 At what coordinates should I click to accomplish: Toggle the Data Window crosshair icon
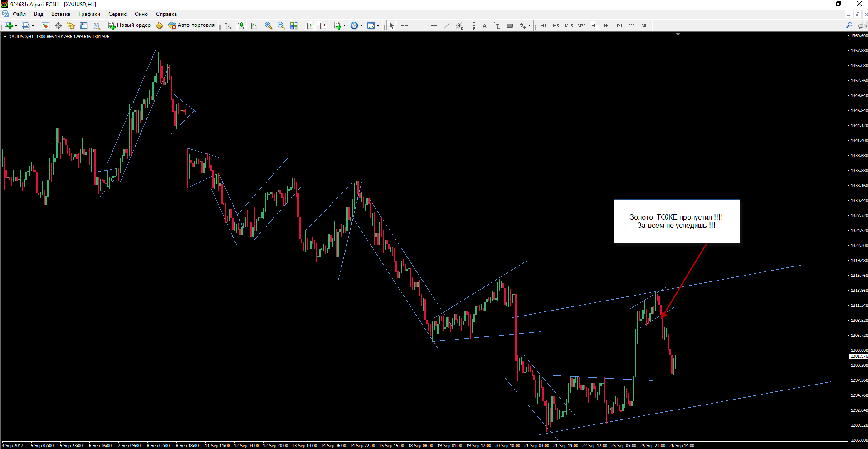point(58,25)
